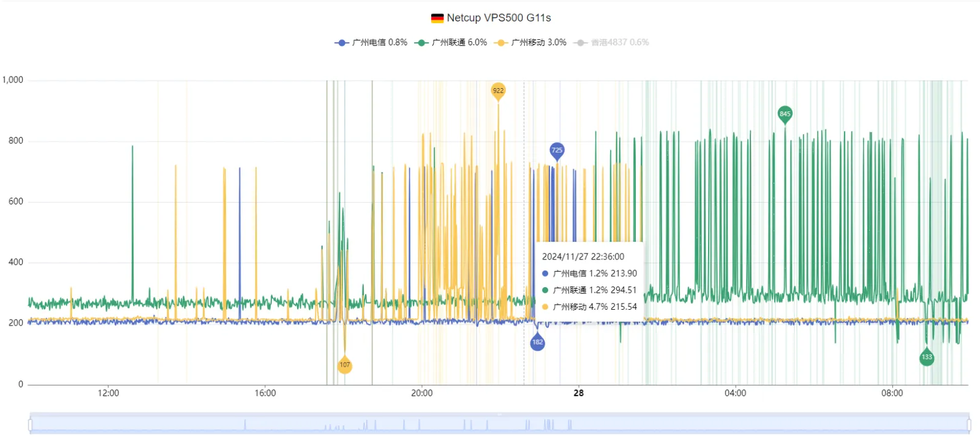Click the 600 y-axis label
Viewport: 980px width, 445px height.
tap(16, 201)
